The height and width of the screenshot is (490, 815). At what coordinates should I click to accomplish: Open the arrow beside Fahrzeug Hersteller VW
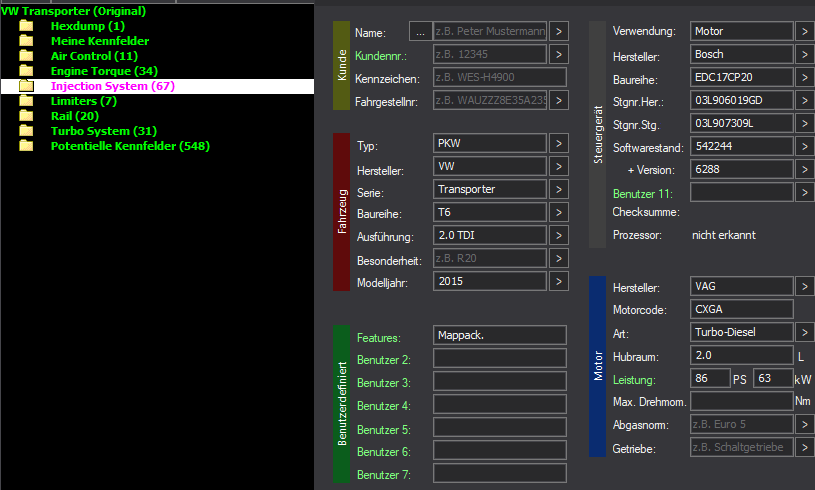pos(559,166)
